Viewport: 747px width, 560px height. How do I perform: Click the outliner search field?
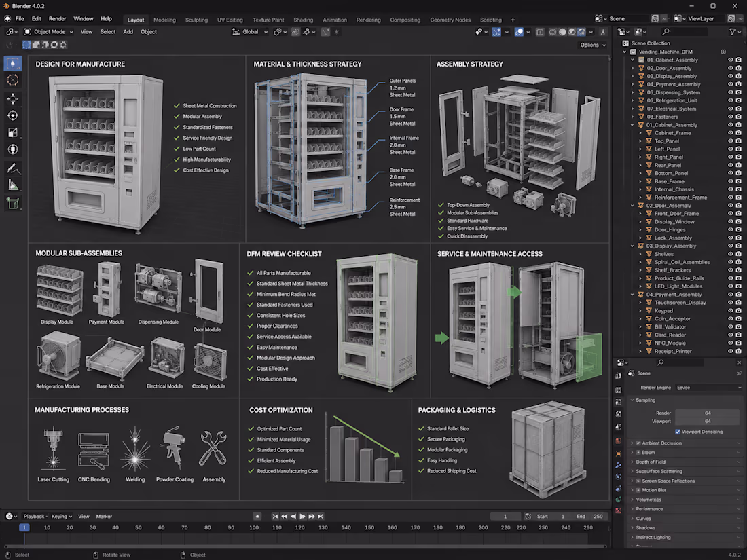click(684, 31)
